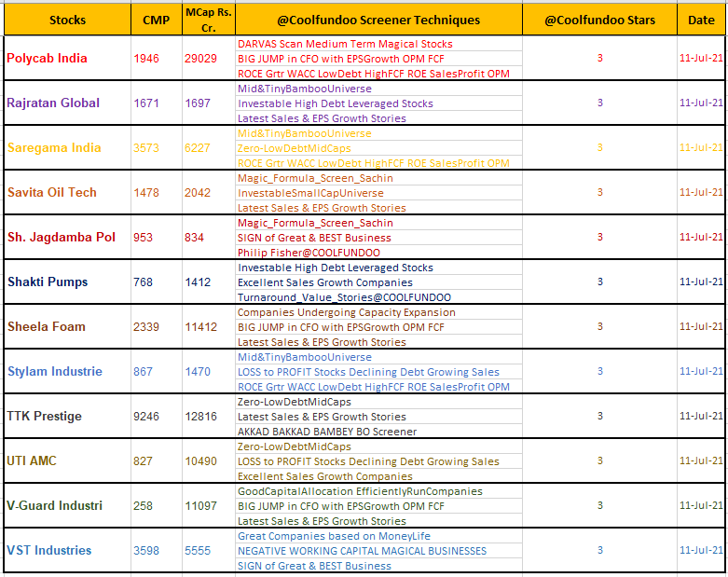Select the TTK Prestige cell

[x=67, y=417]
